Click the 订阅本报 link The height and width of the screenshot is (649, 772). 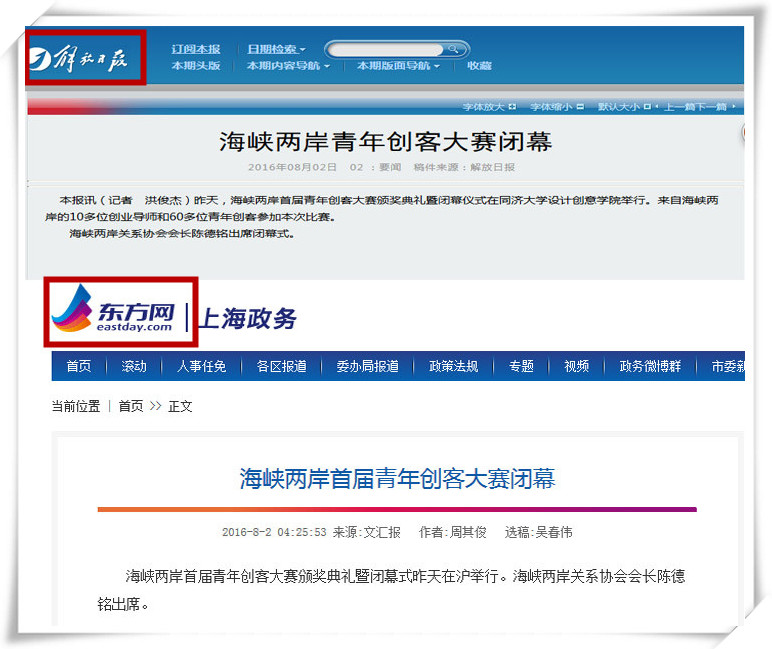coord(195,49)
